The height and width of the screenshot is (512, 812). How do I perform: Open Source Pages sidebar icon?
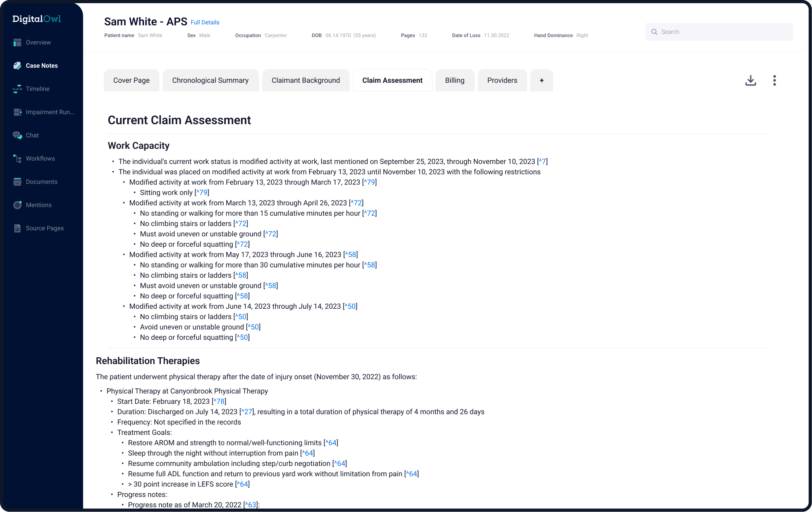pos(17,228)
